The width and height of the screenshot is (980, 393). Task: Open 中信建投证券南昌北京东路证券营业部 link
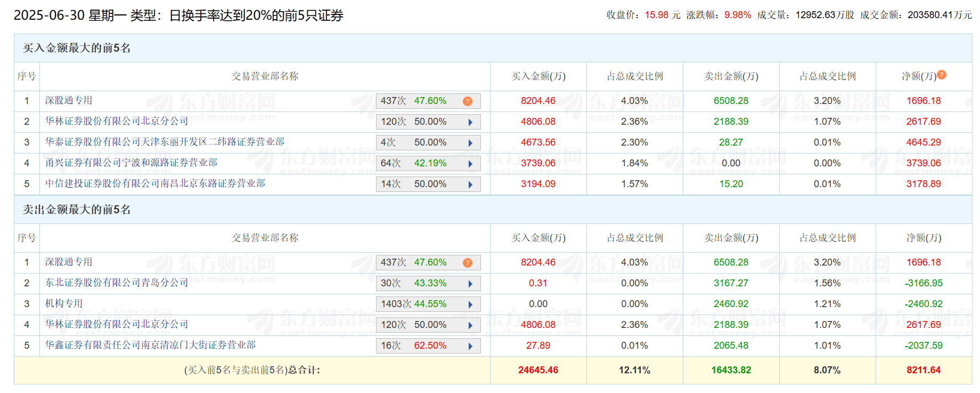155,183
